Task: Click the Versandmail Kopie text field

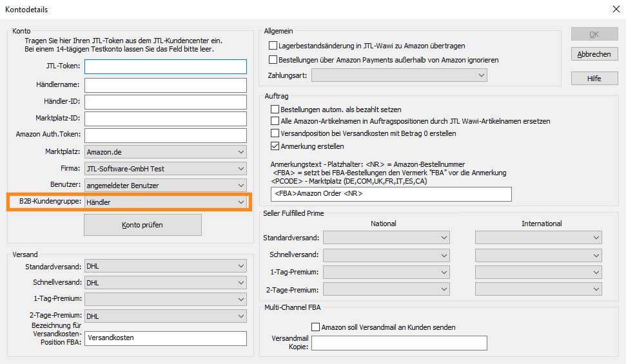Action: pos(399,343)
